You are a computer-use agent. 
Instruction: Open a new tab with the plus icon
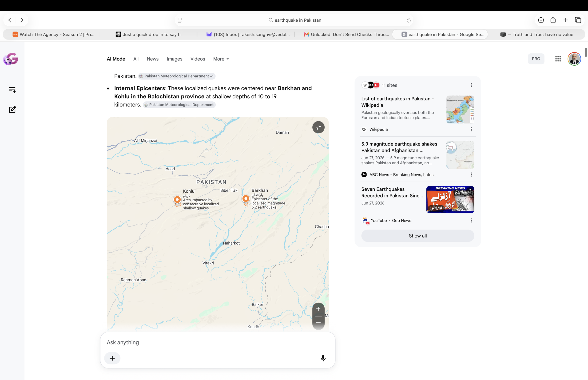coord(566,20)
